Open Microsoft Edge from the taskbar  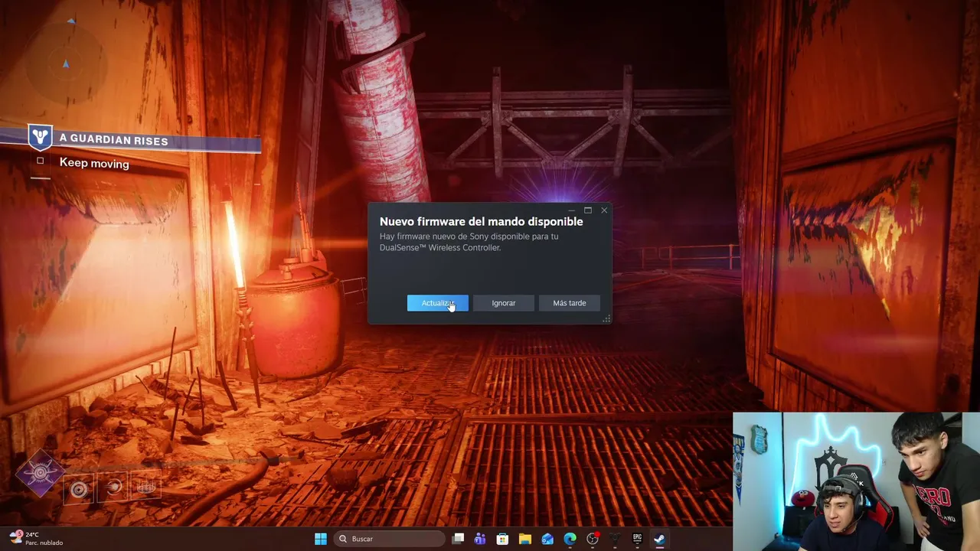(570, 539)
